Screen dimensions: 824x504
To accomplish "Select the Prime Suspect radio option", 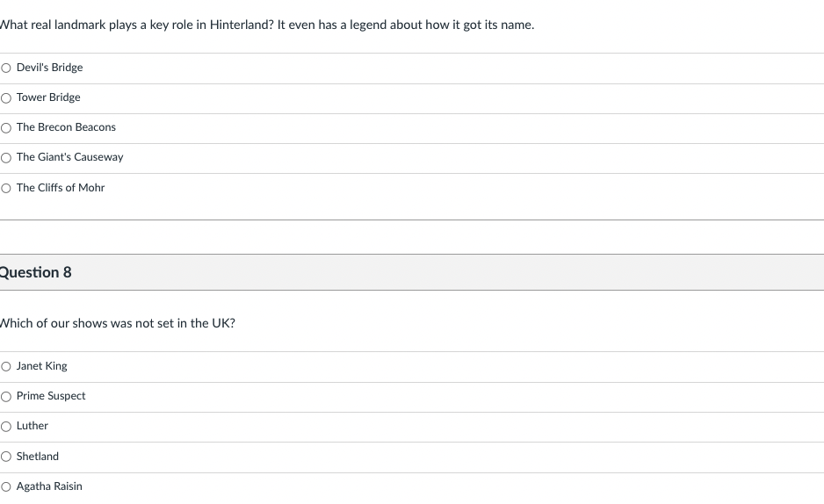I will tap(6, 397).
